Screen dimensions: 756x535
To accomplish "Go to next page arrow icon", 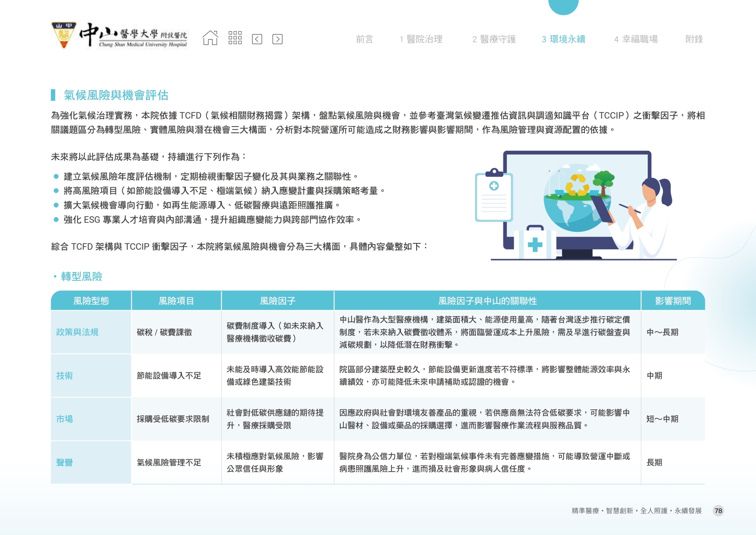I will [277, 39].
